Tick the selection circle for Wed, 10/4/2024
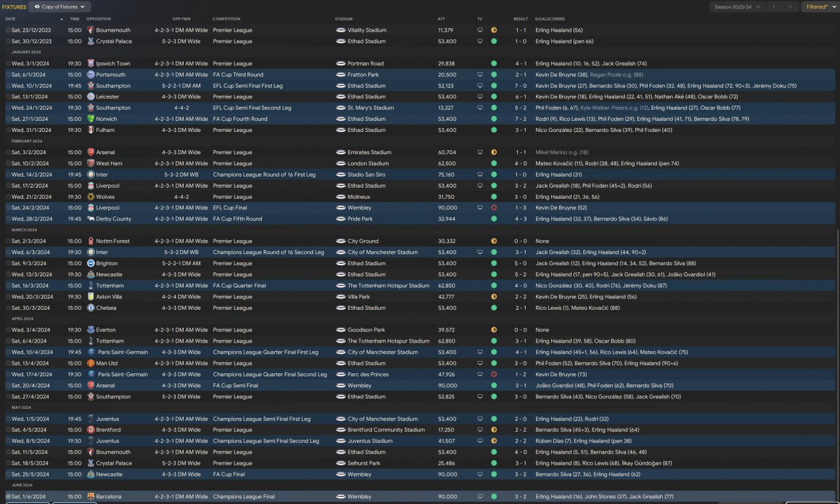This screenshot has width=840, height=504. (x=9, y=352)
